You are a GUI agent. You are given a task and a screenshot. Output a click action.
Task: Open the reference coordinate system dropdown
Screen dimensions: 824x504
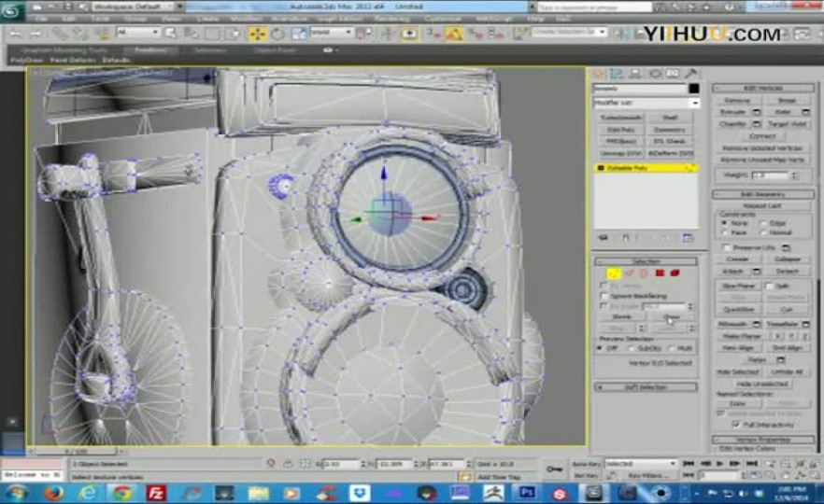coord(330,33)
